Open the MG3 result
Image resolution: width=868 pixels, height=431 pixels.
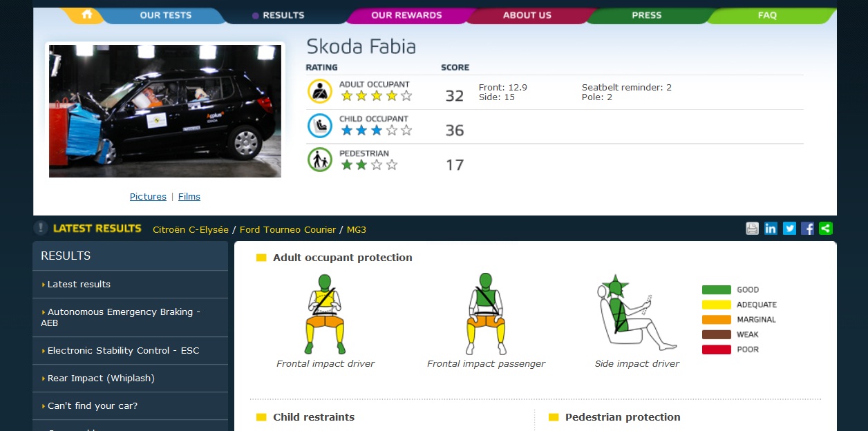click(357, 229)
